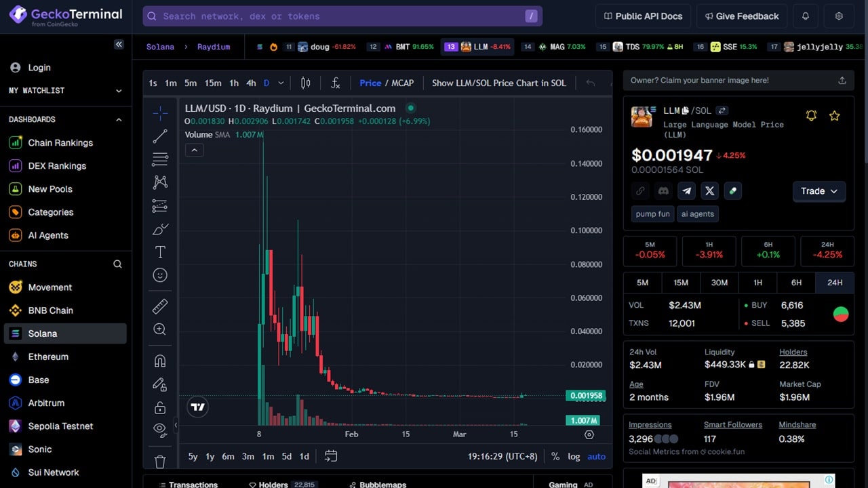868x488 pixels.
Task: Click the Give Feedback button
Action: [742, 16]
